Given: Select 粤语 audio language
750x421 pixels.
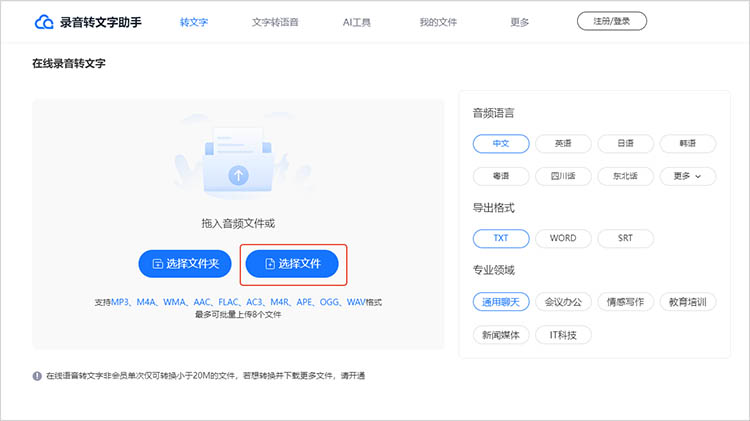Looking at the screenshot, I should 501,176.
